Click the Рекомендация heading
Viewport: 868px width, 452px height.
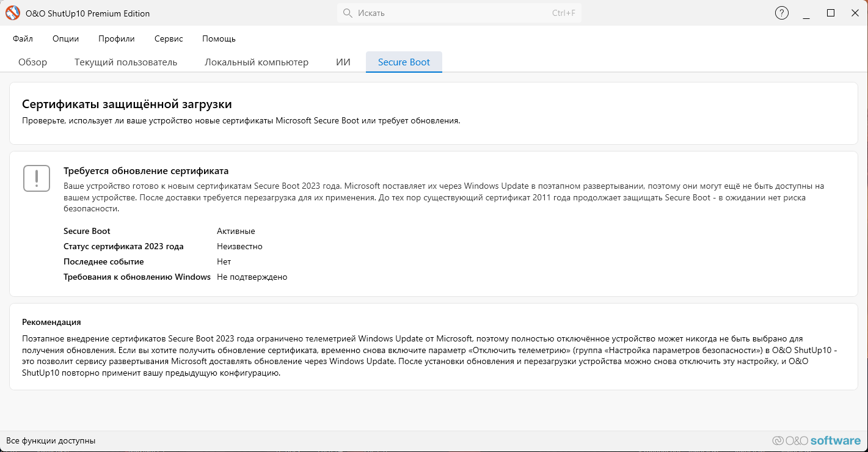[51, 322]
